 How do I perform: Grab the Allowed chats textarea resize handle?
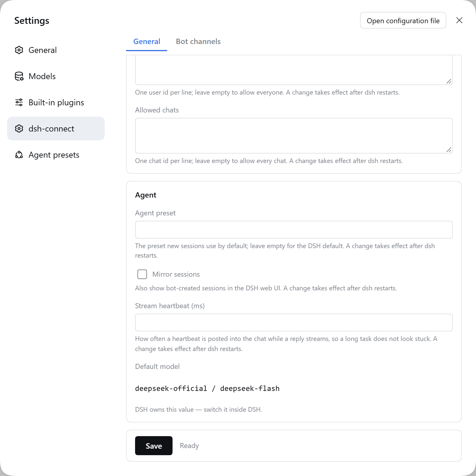tap(449, 150)
